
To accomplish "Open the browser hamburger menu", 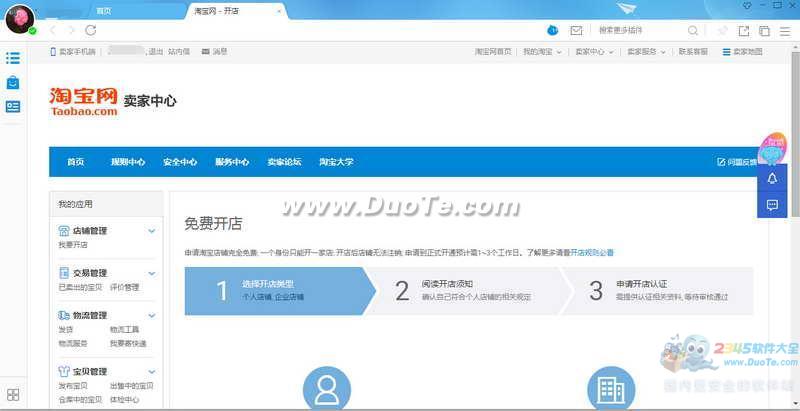I will click(x=785, y=31).
